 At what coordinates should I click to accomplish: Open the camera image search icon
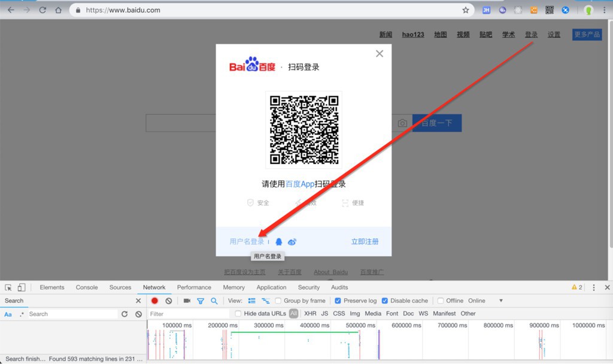402,123
